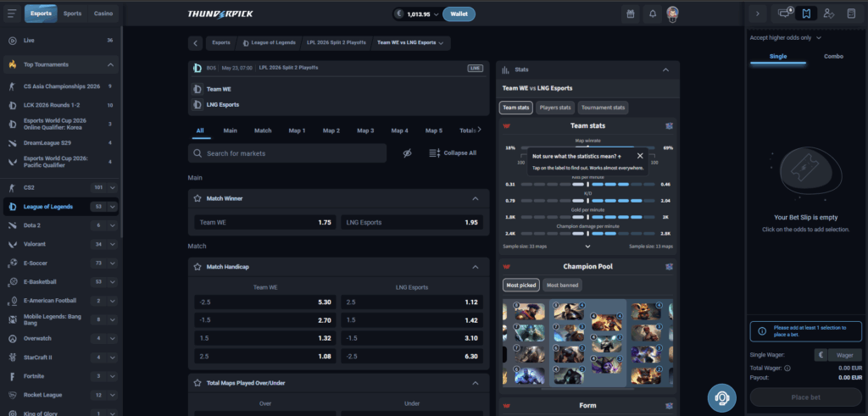Bet on Team WE at 1.75
This screenshot has width=868, height=416.
265,222
